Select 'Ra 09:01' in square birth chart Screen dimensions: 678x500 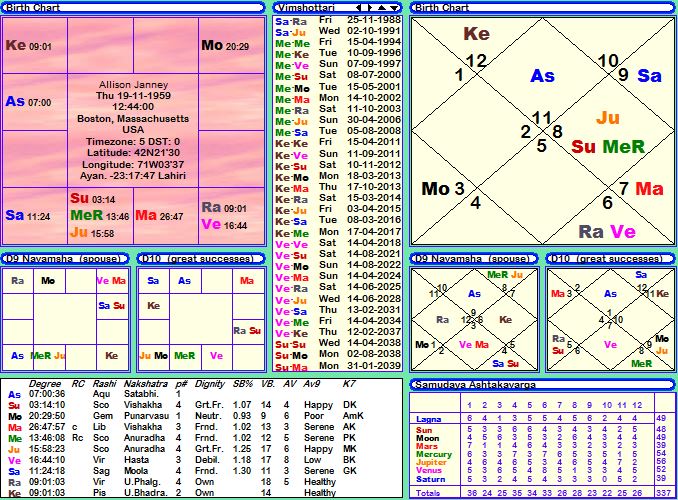[x=224, y=207]
